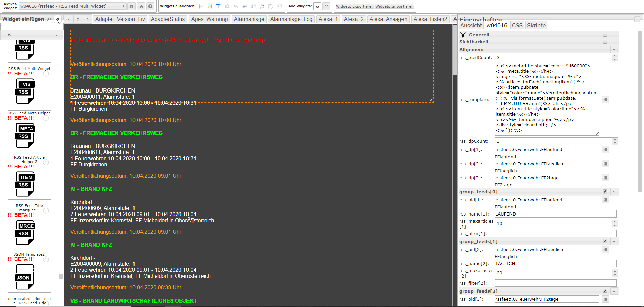Click Widgets Importieren button
This screenshot has height=307, width=644.
[x=394, y=6]
